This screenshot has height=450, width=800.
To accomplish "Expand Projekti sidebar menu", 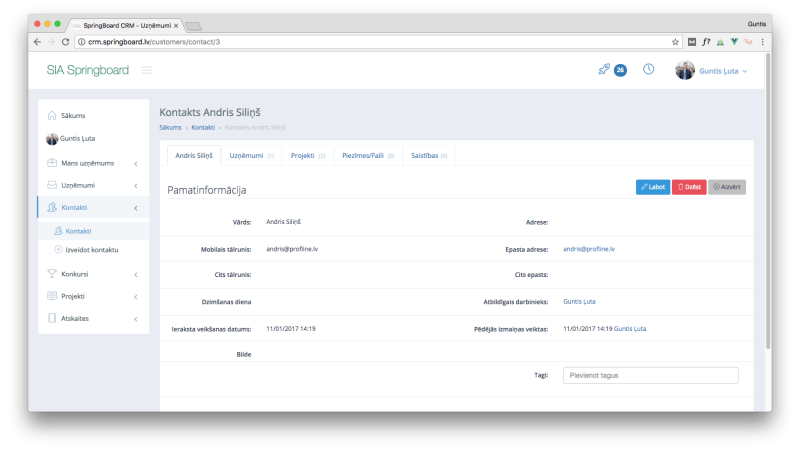I will click(x=93, y=296).
